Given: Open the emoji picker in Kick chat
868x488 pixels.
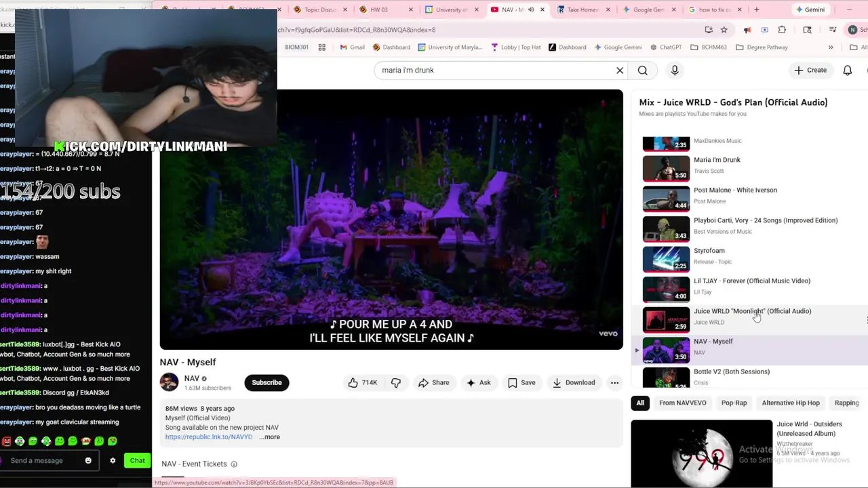Looking at the screenshot, I should (88, 461).
